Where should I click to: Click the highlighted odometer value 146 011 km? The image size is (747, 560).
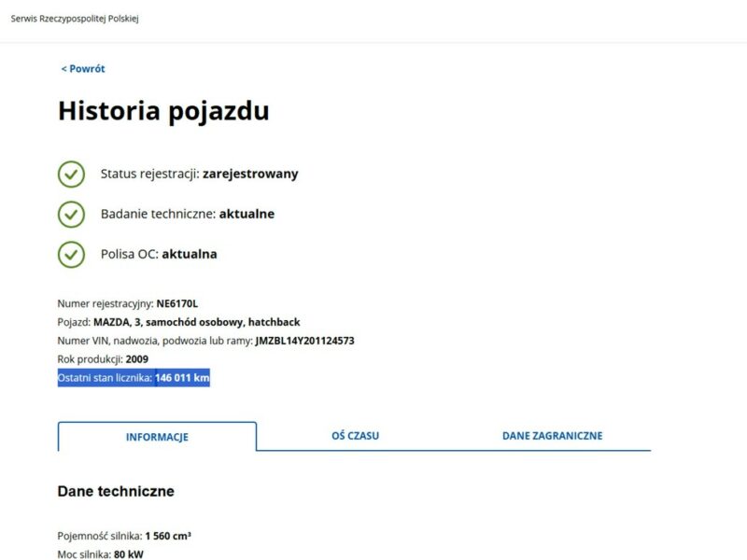[182, 378]
